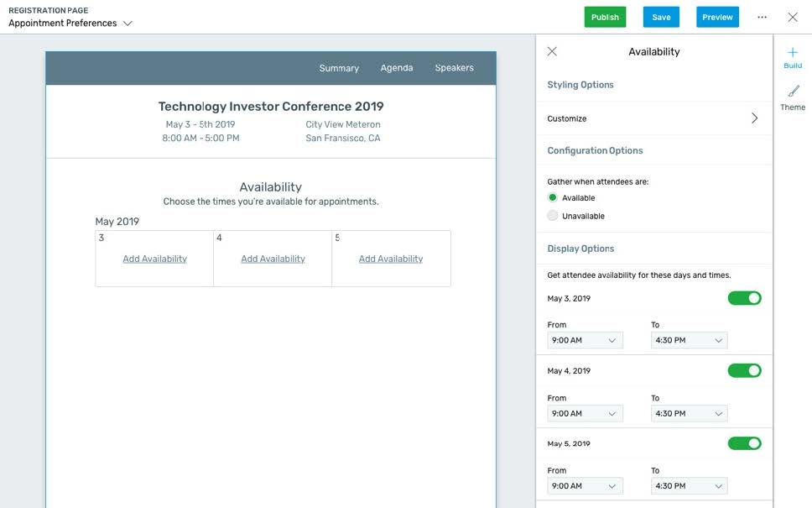Switch to the Speakers tab

[454, 68]
